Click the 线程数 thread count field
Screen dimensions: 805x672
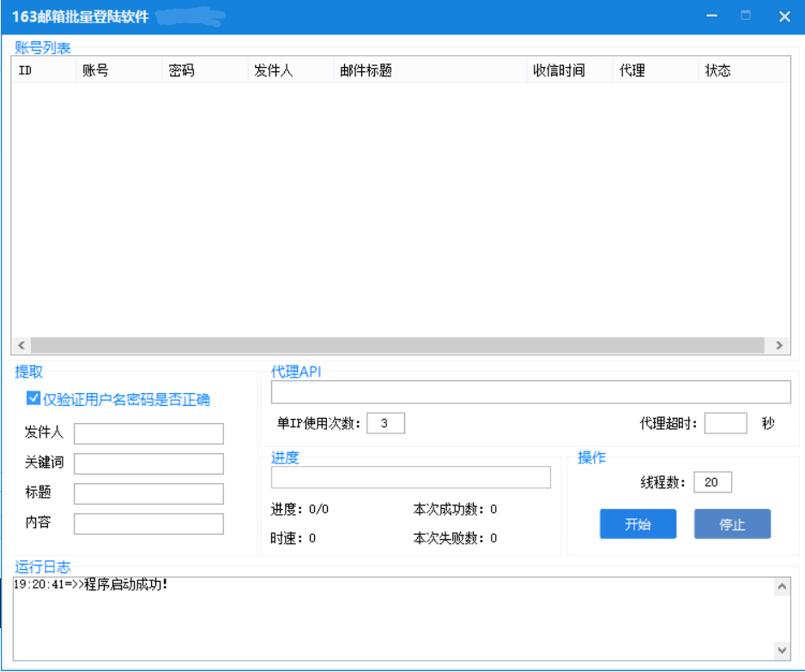tap(712, 482)
